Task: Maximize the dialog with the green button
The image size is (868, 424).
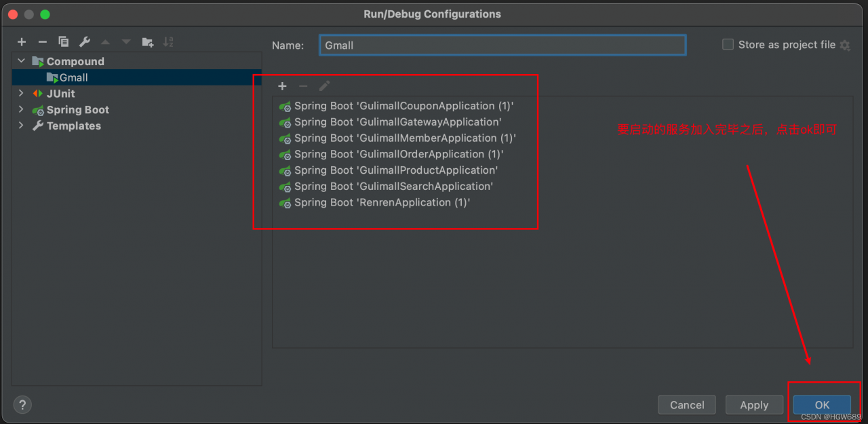Action: coord(45,14)
